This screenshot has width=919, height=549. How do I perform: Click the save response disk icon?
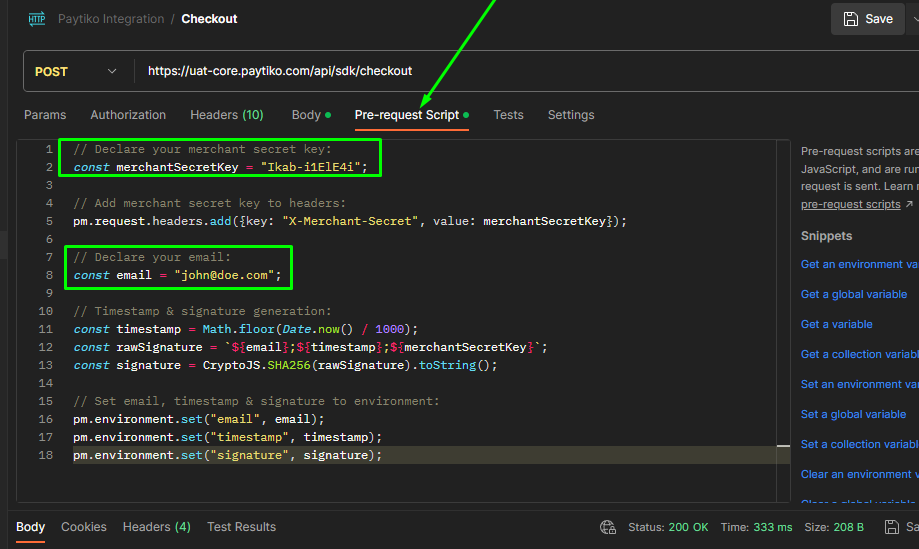point(890,527)
